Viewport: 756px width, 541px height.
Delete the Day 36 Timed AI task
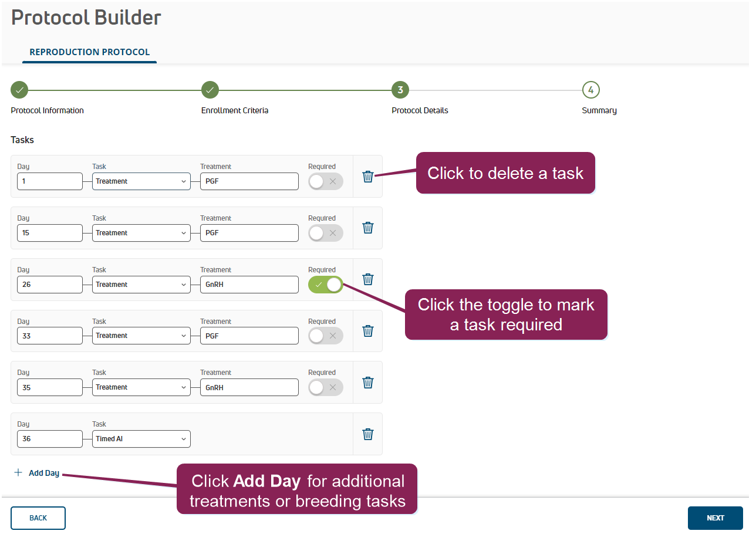(x=368, y=434)
